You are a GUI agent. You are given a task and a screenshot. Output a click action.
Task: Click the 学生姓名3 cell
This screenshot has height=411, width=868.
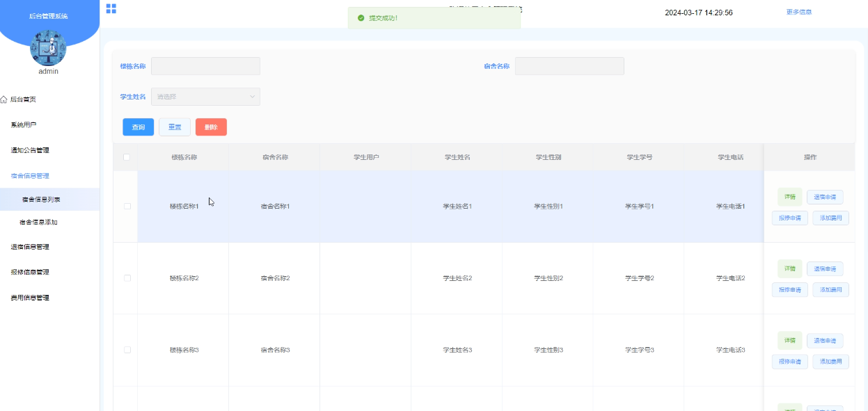click(x=457, y=350)
